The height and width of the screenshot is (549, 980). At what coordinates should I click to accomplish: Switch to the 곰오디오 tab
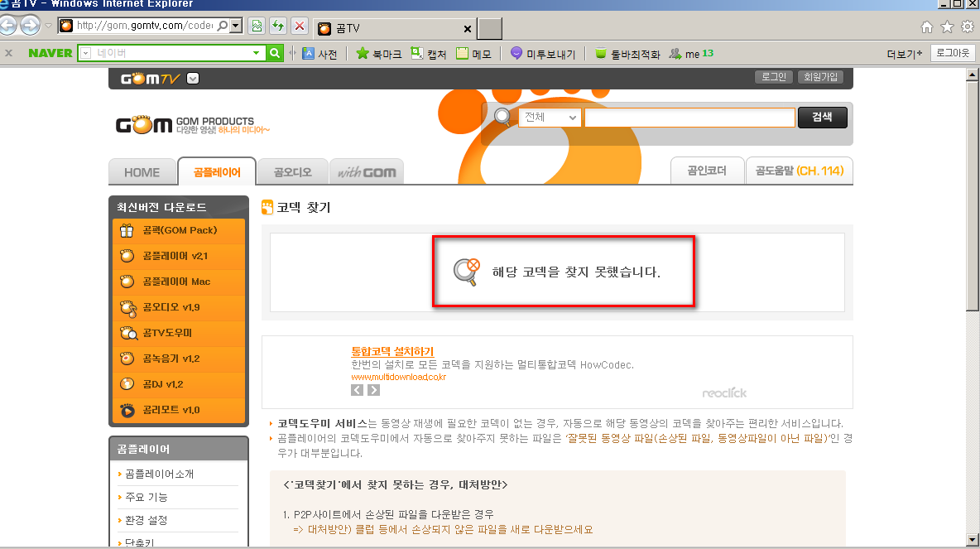pyautogui.click(x=292, y=172)
